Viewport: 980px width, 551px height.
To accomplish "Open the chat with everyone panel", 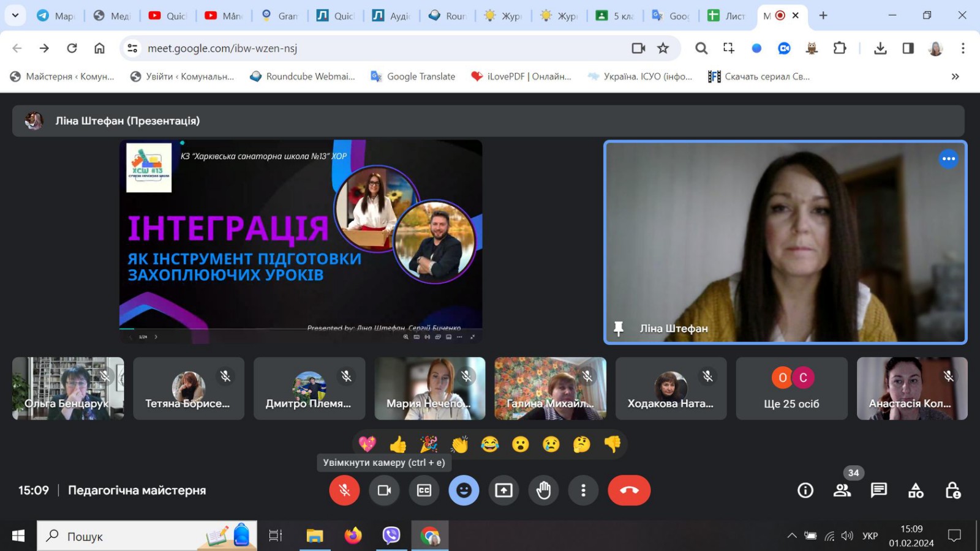I will point(879,490).
